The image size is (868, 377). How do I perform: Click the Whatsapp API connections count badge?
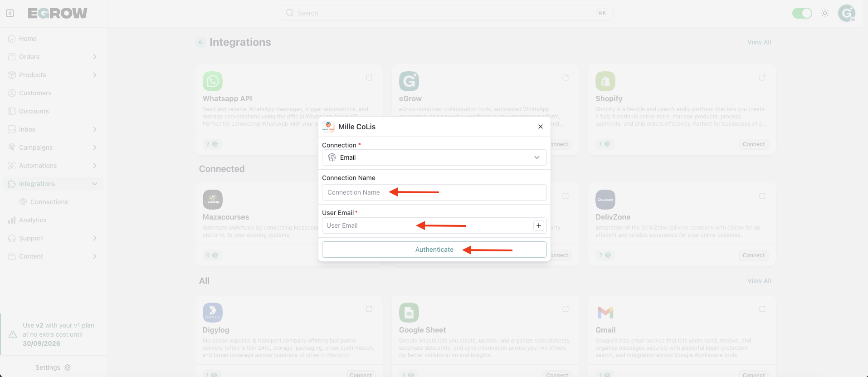coord(212,144)
